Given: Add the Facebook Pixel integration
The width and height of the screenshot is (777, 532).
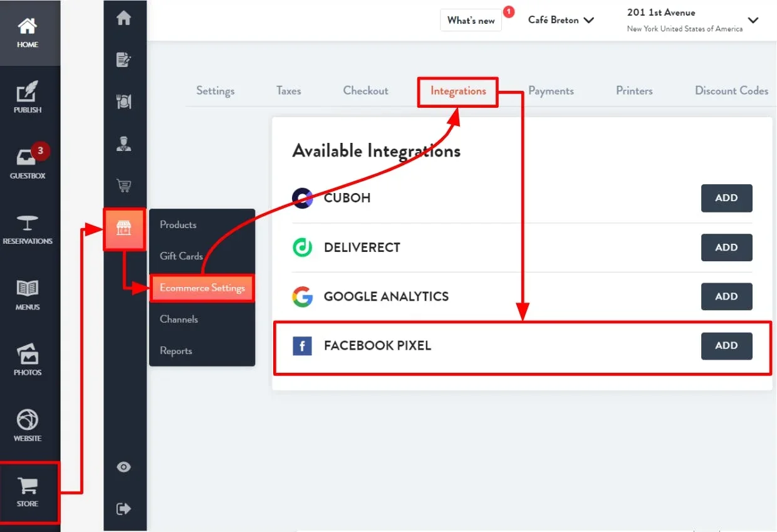Looking at the screenshot, I should (x=727, y=345).
